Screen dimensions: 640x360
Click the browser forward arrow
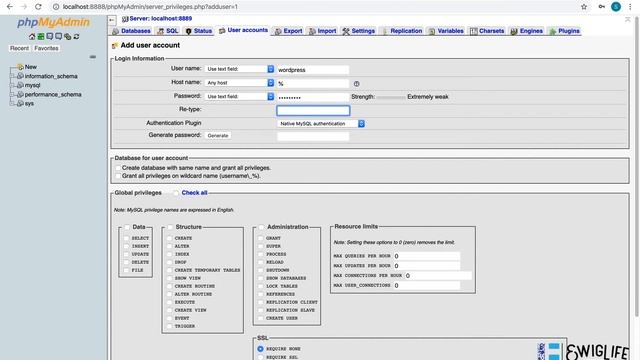[x=24, y=7]
